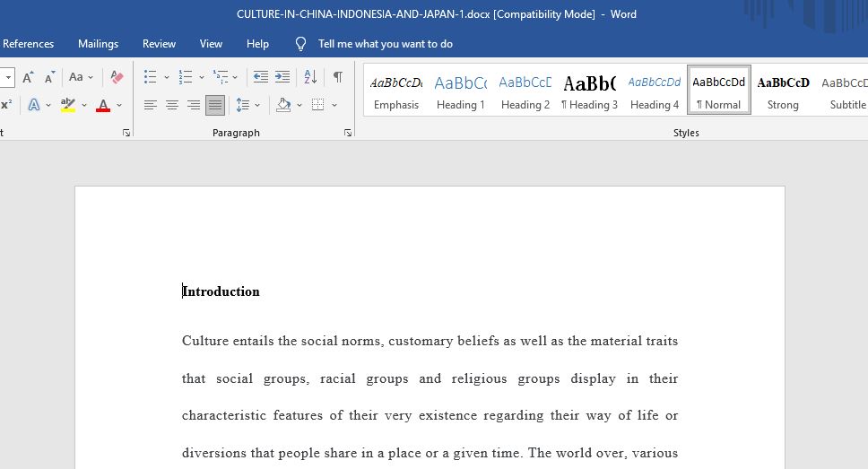
Task: Center the text
Action: point(172,105)
